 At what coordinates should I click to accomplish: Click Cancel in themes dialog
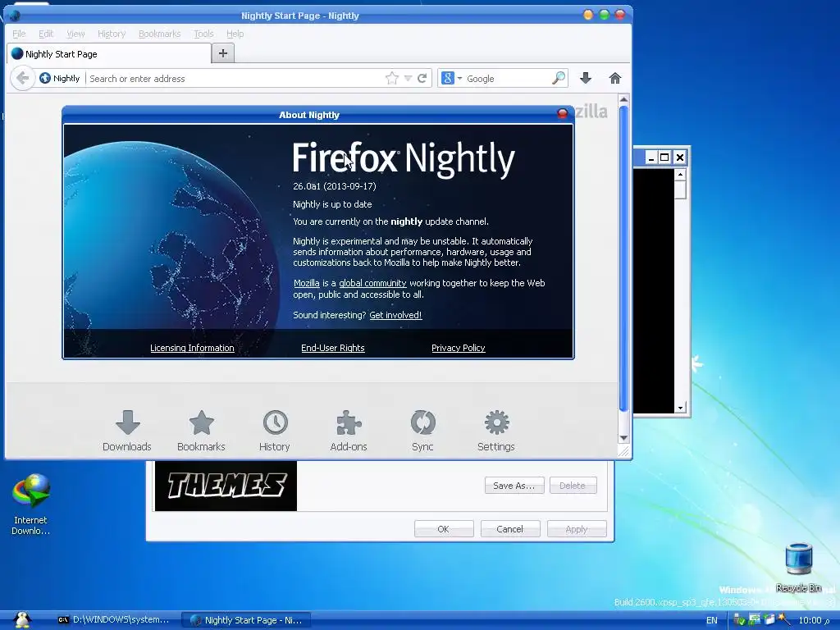pos(510,529)
